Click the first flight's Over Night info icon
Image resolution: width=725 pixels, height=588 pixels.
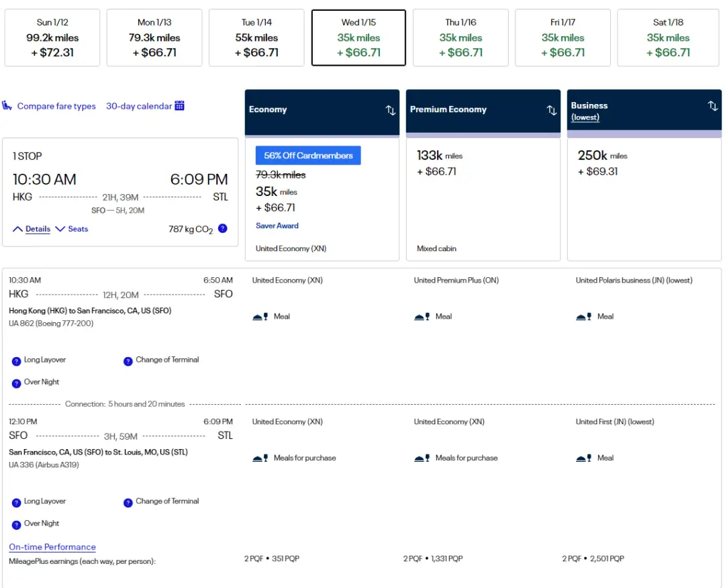pyautogui.click(x=16, y=383)
